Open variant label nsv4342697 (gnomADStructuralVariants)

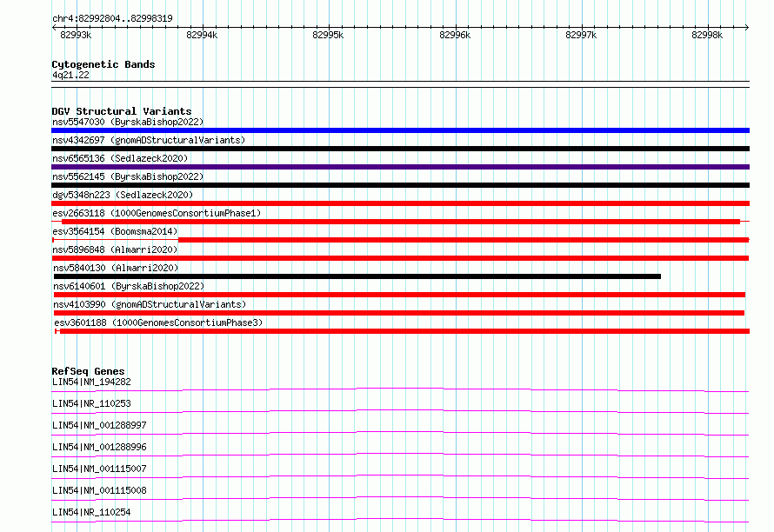pyautogui.click(x=149, y=140)
